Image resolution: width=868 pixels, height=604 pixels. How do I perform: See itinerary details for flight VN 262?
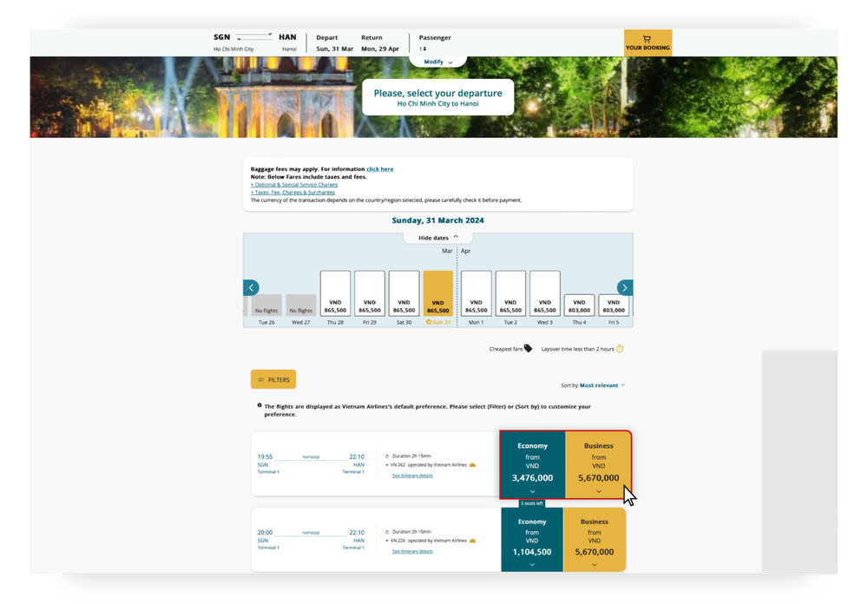(x=412, y=476)
